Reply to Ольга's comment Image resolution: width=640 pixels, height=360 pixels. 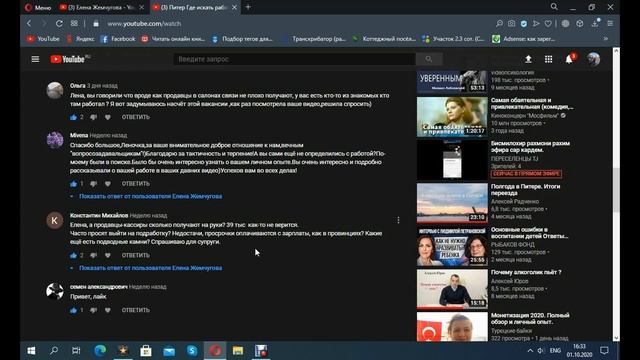click(x=136, y=117)
